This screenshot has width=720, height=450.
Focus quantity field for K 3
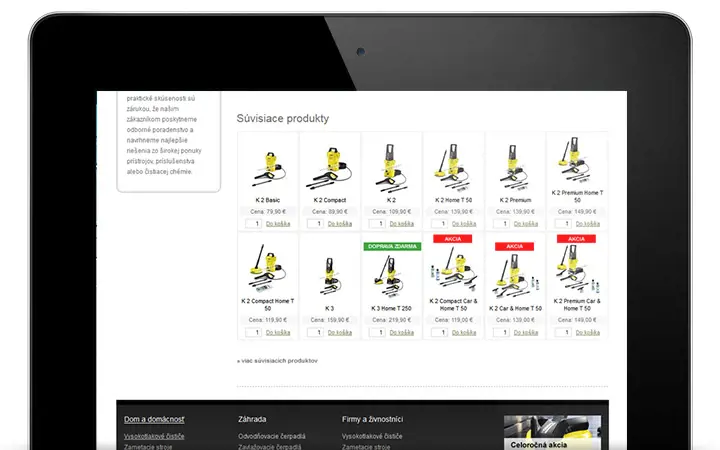pos(315,332)
